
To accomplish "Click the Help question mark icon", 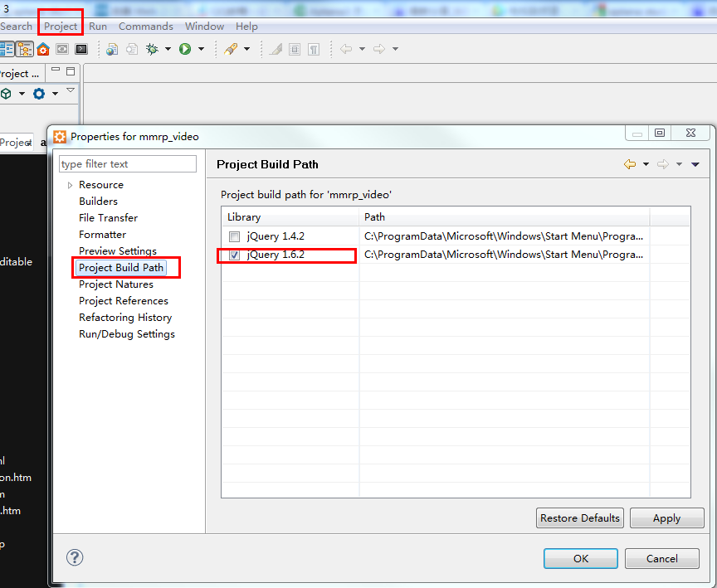I will tap(75, 557).
